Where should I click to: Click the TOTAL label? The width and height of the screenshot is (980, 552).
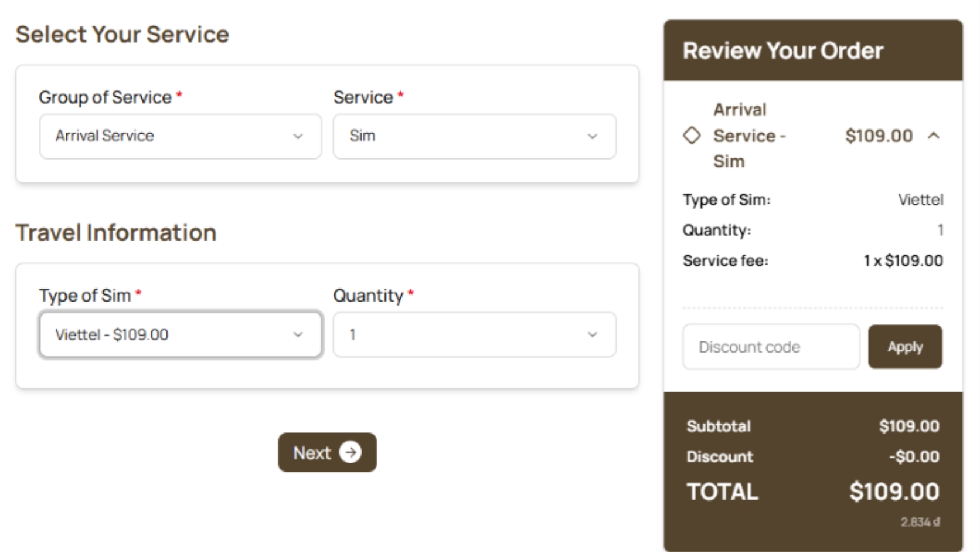723,492
